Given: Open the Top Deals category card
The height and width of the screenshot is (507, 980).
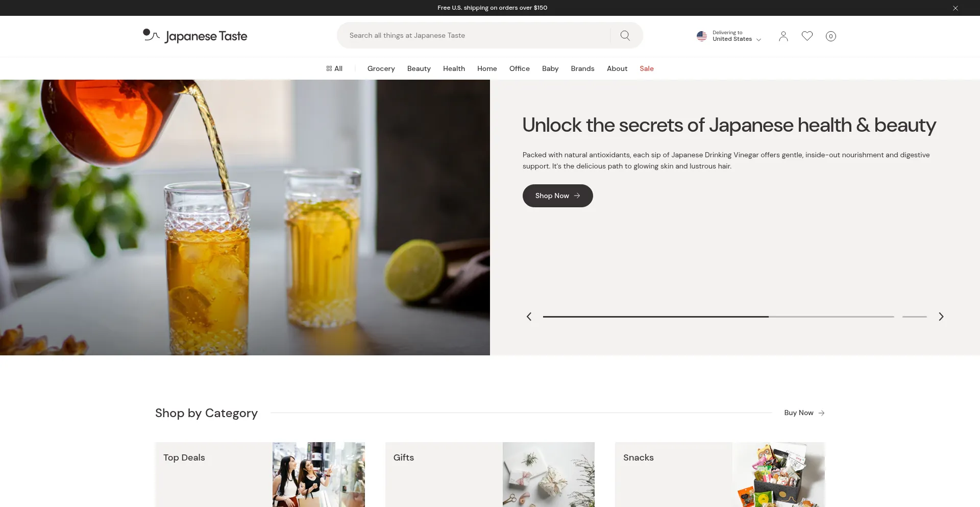Looking at the screenshot, I should coord(260,474).
